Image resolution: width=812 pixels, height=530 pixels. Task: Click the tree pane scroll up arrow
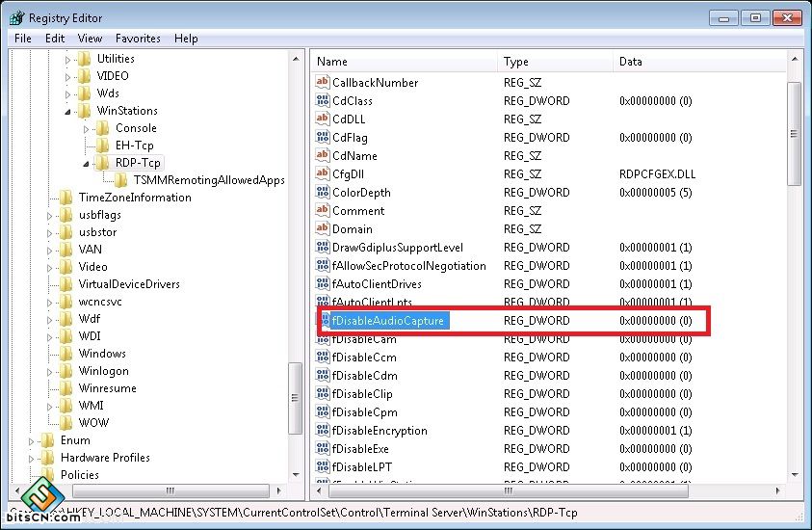pyautogui.click(x=296, y=59)
